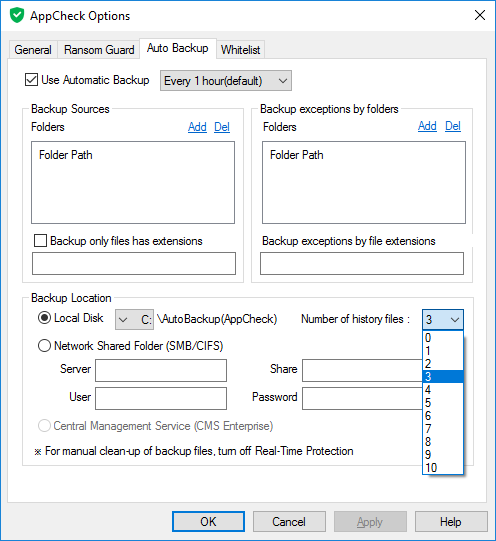Uncheck Use Automatic Backup checkbox
The image size is (496, 541).
(31, 80)
